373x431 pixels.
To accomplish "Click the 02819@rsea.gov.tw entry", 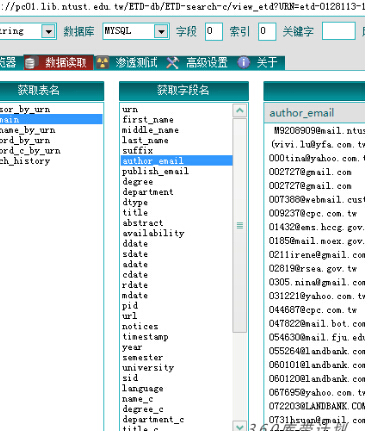I will (x=313, y=268).
